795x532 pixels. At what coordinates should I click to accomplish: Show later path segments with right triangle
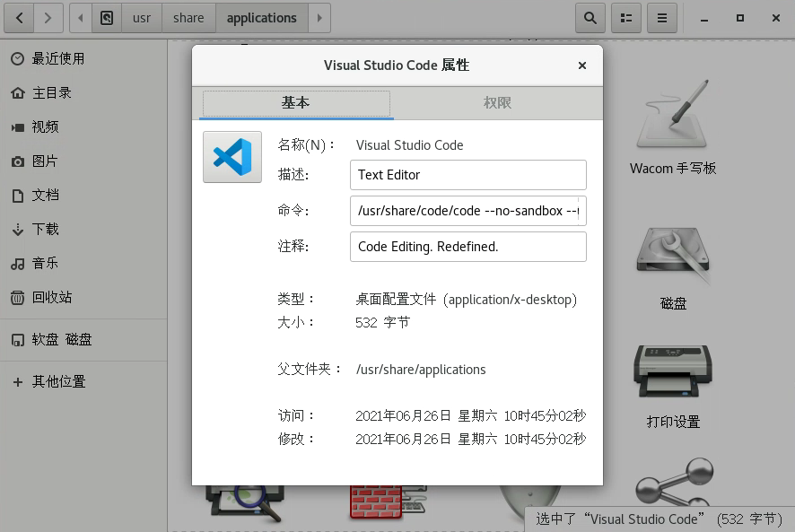[x=319, y=18]
